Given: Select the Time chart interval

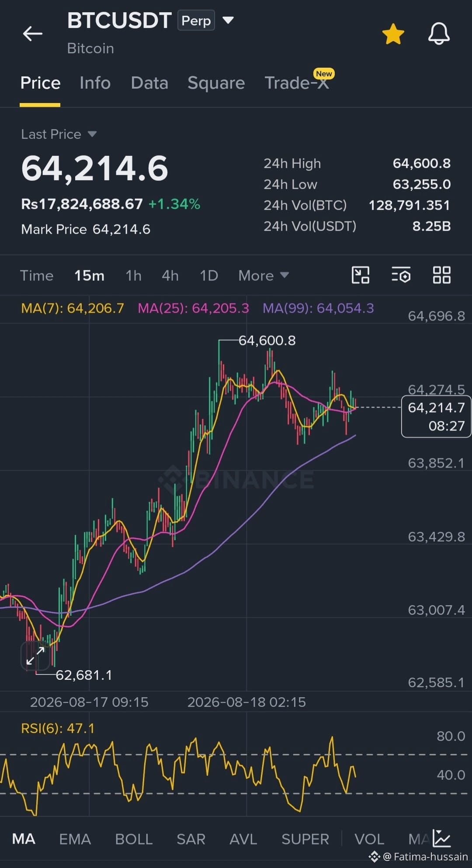Looking at the screenshot, I should click(37, 276).
